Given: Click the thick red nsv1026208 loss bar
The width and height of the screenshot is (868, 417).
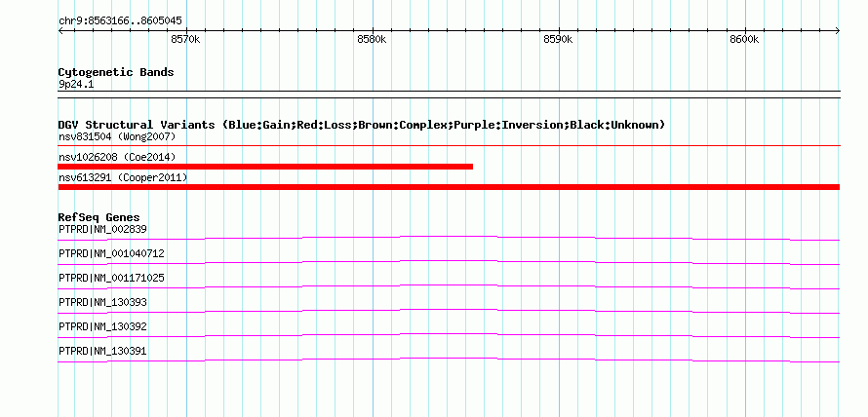Looking at the screenshot, I should (265, 167).
